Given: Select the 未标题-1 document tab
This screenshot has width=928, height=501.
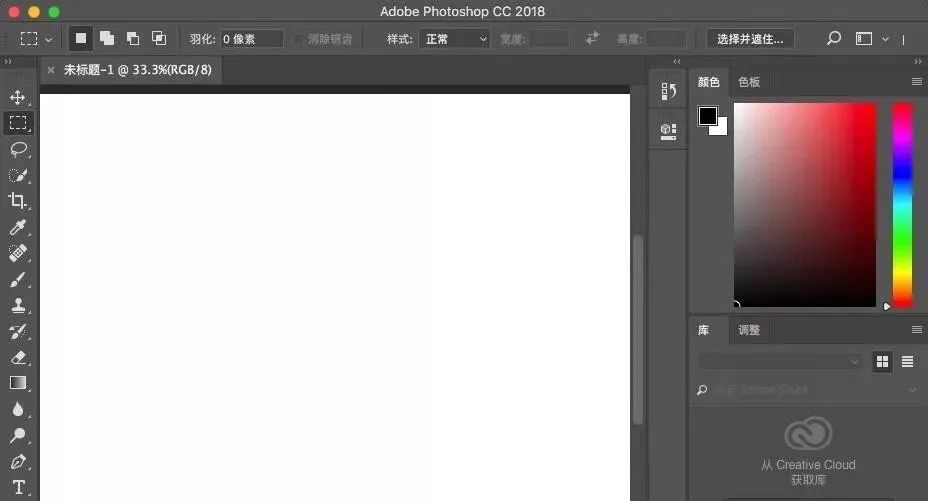Looking at the screenshot, I should click(x=137, y=70).
